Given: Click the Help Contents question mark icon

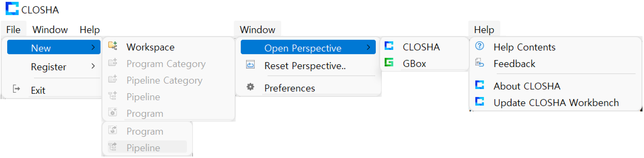Looking at the screenshot, I should click(x=480, y=46).
